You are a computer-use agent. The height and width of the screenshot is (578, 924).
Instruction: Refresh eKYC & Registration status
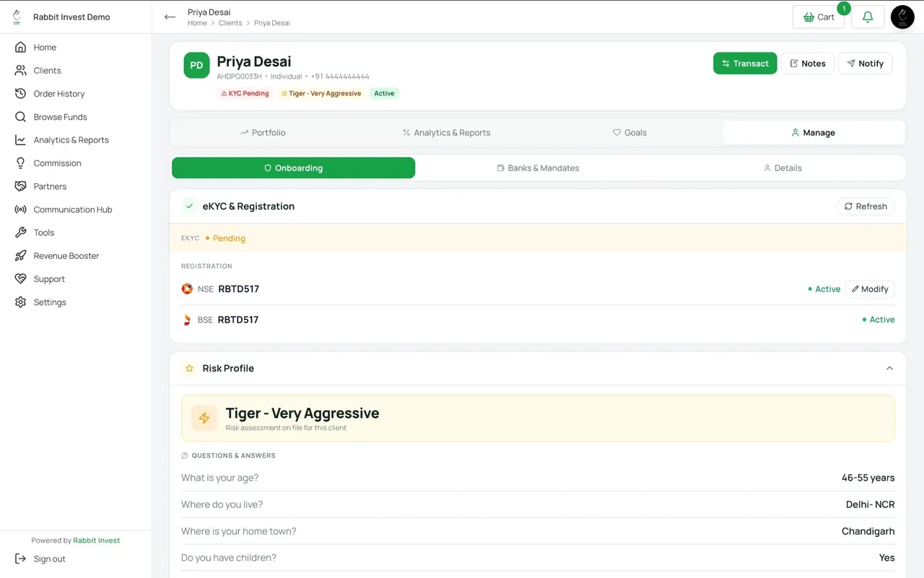pyautogui.click(x=866, y=206)
